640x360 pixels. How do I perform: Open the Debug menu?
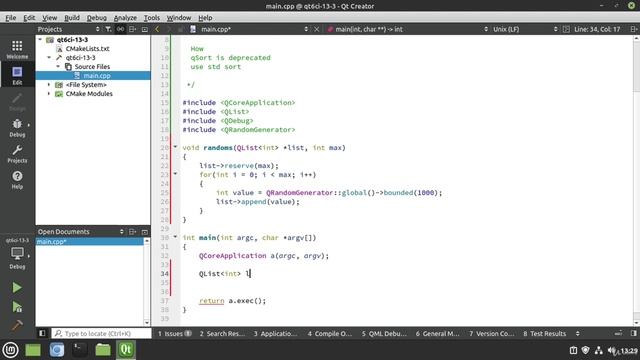point(97,18)
